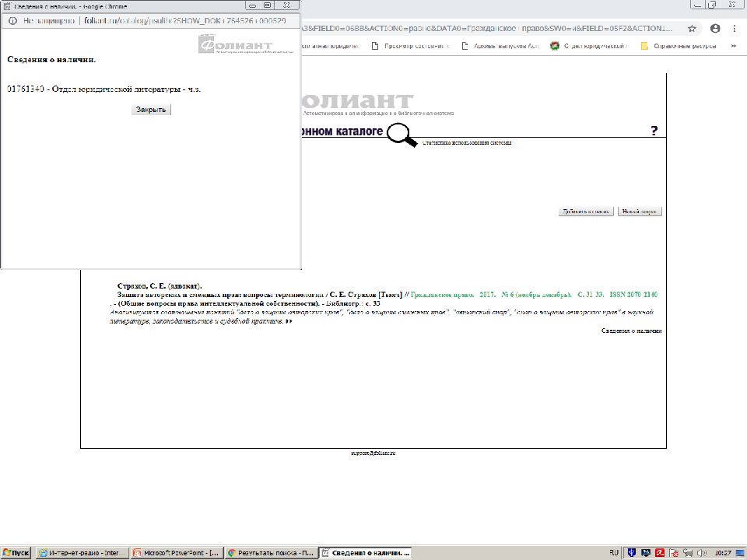
Task: Open the Гражданское право journal source link
Action: (442, 295)
